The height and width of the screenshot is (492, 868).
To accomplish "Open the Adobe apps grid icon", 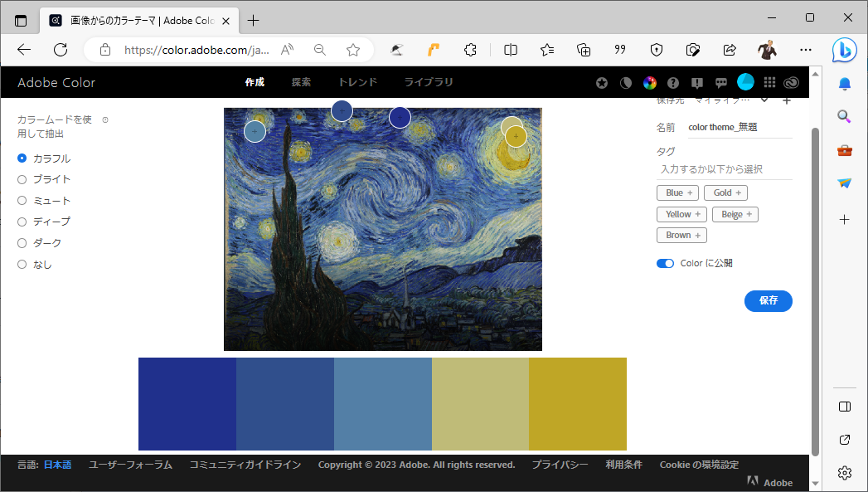I will 769,82.
